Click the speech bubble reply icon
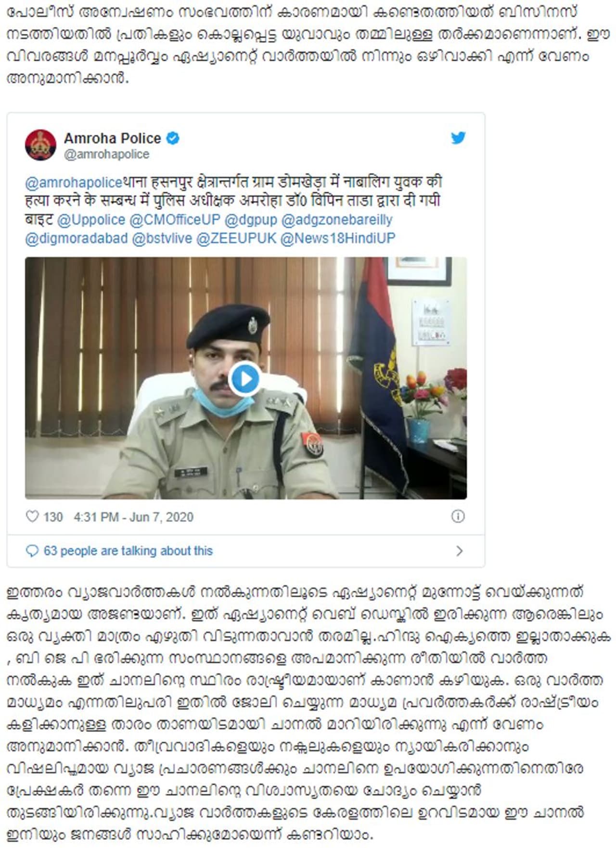This screenshot has height=848, width=616. click(32, 551)
